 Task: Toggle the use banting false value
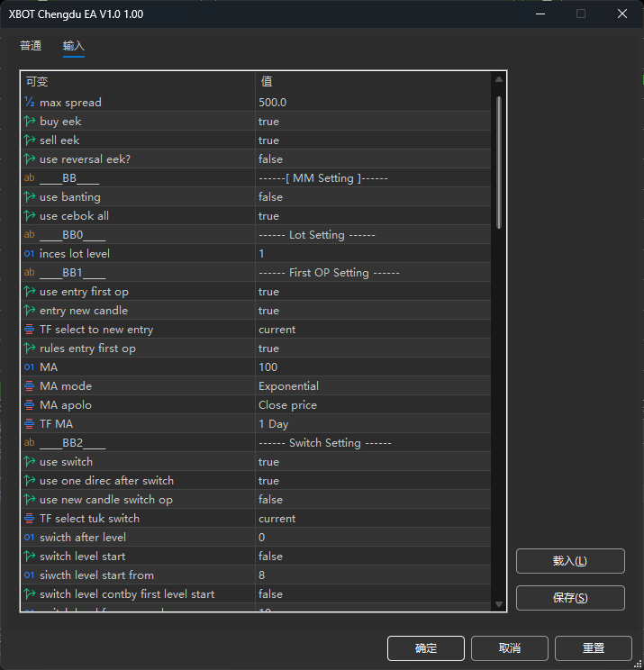[270, 197]
